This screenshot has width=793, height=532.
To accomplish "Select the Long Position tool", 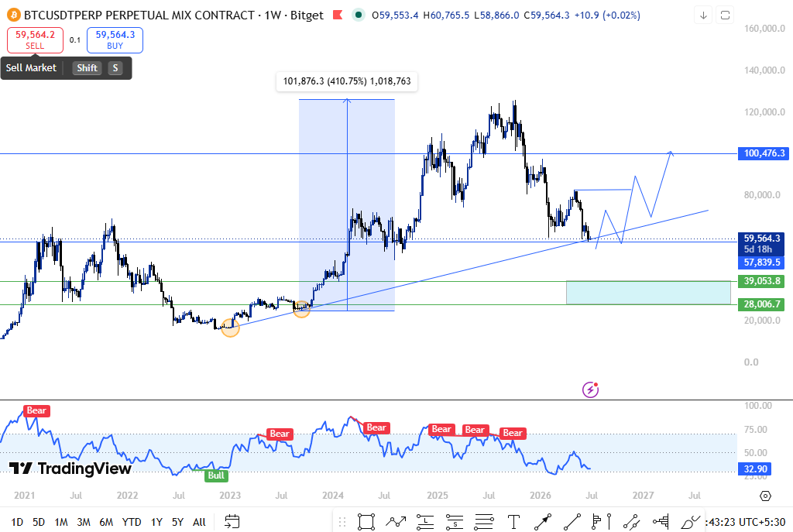I will tap(425, 522).
